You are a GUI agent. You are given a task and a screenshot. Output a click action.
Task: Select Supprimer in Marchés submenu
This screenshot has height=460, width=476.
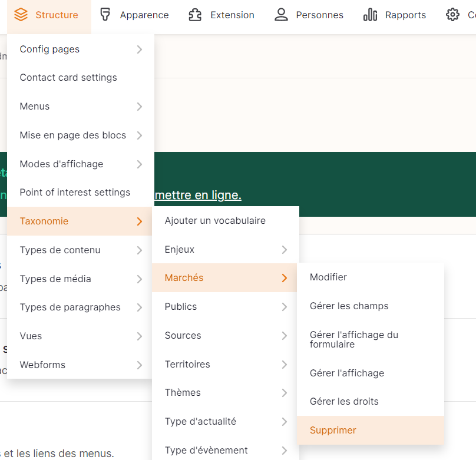(x=333, y=431)
